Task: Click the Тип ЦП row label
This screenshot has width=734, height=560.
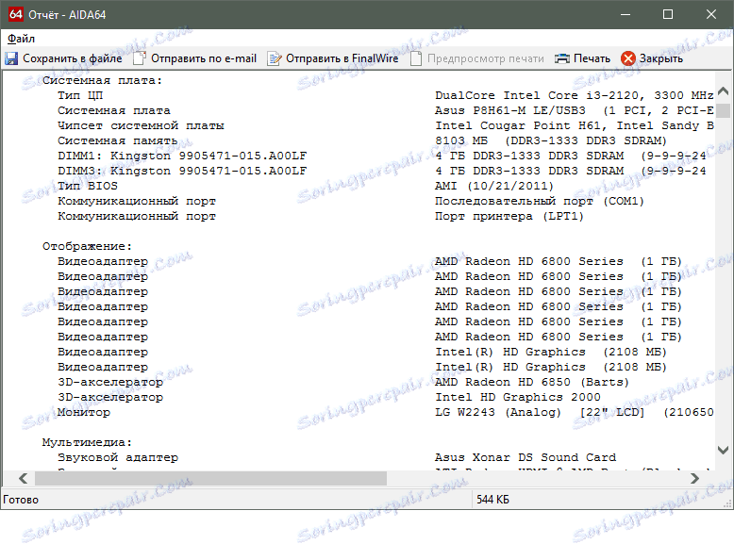Action: click(x=80, y=95)
